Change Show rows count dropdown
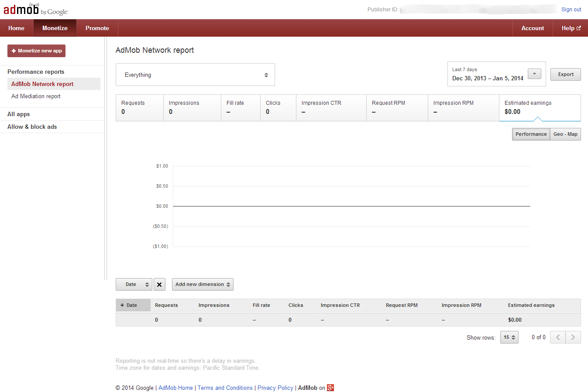Viewport: 588px width, 392px height. 509,337
